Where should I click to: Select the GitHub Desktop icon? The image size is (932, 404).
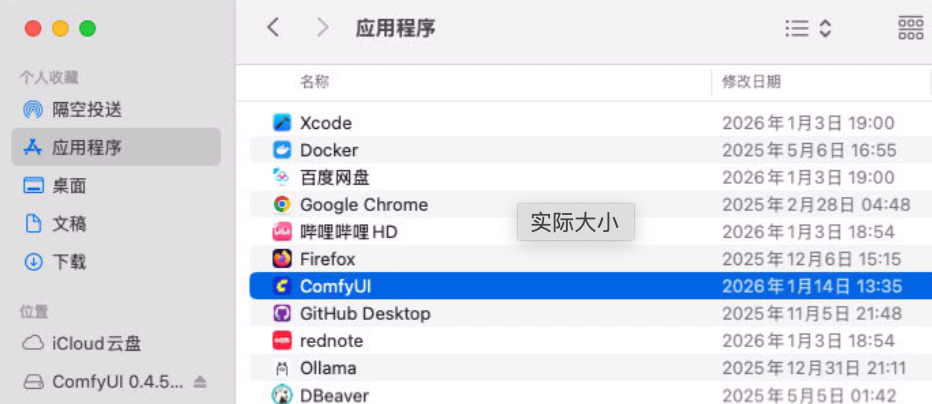coord(282,313)
